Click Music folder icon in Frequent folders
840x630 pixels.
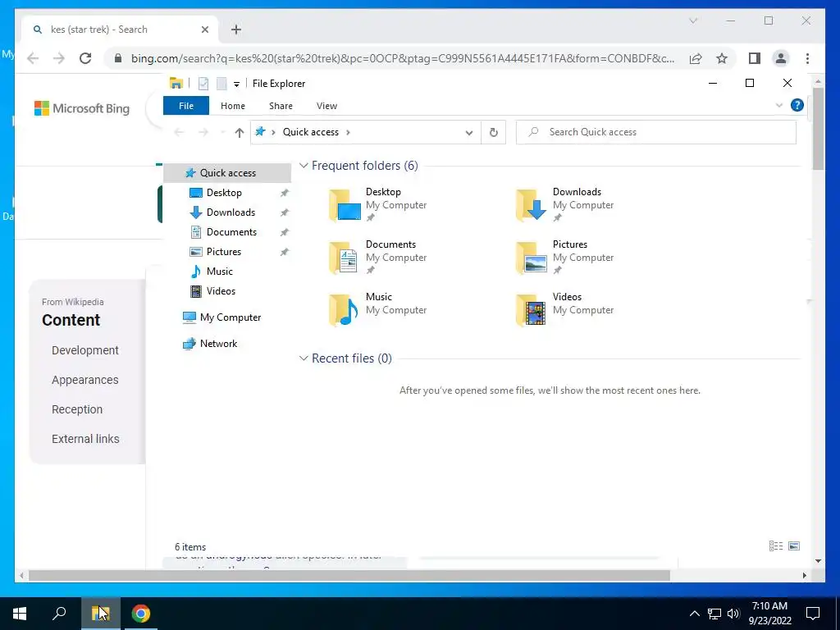(x=344, y=309)
